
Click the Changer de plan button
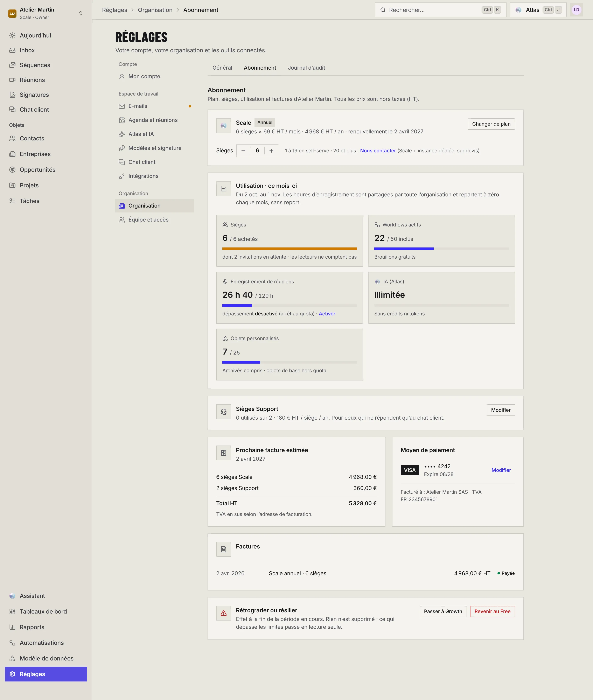point(491,124)
